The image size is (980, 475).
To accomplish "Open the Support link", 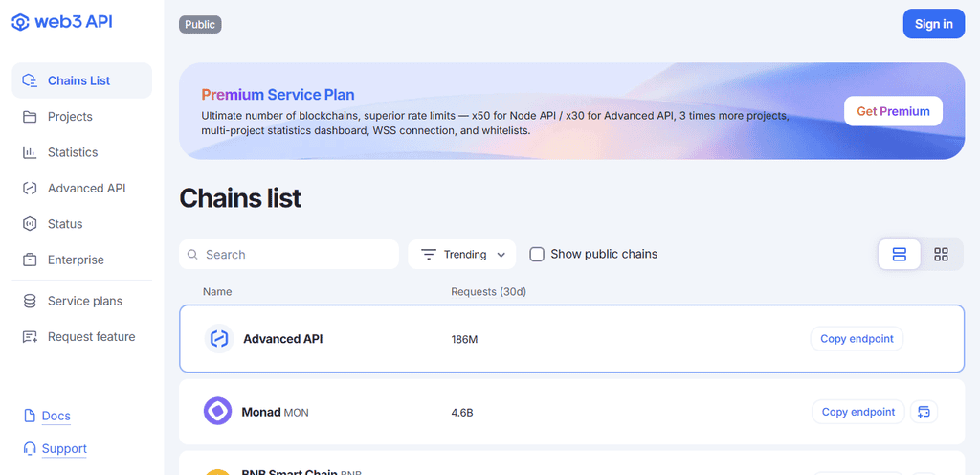I will point(64,449).
